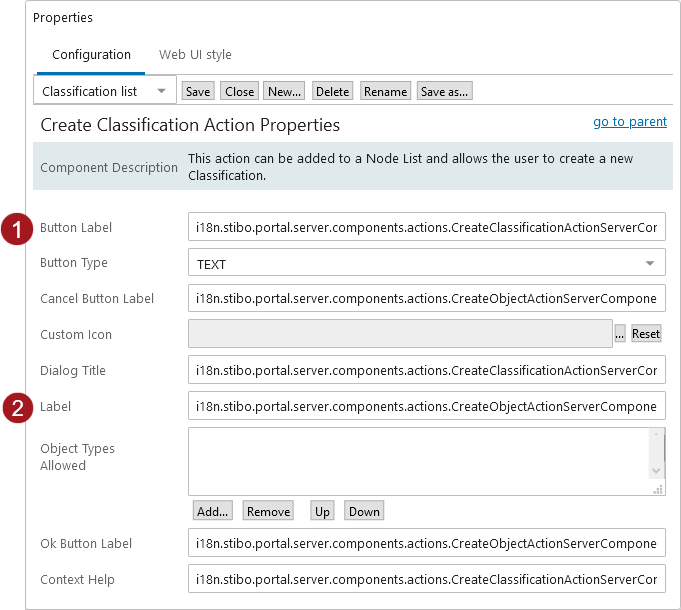Click the resize grip of Object Types list

coord(658,490)
